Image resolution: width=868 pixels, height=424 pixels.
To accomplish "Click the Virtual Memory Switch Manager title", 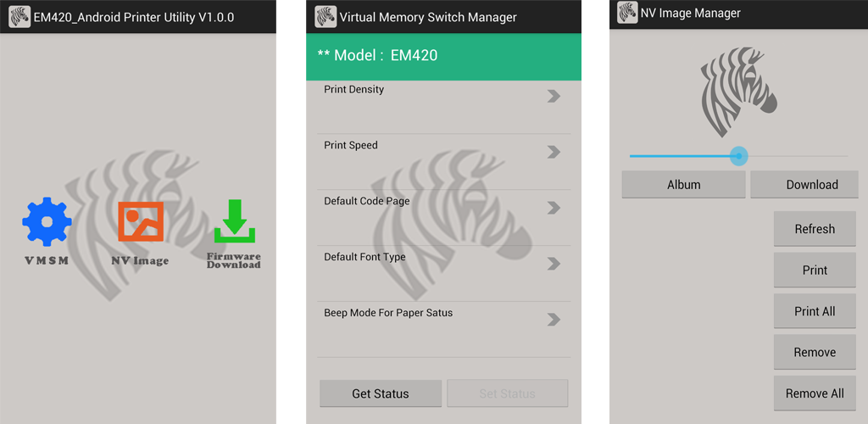I will [428, 17].
